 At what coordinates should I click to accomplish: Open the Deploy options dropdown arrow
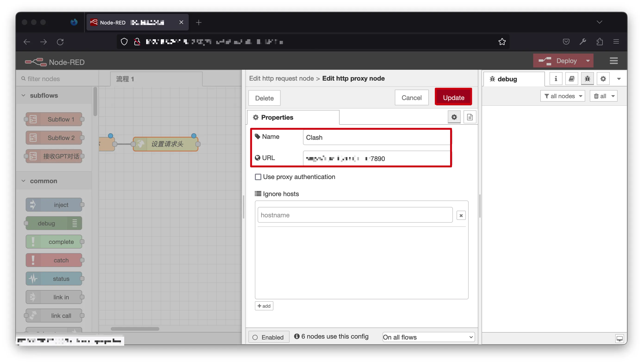[588, 61]
